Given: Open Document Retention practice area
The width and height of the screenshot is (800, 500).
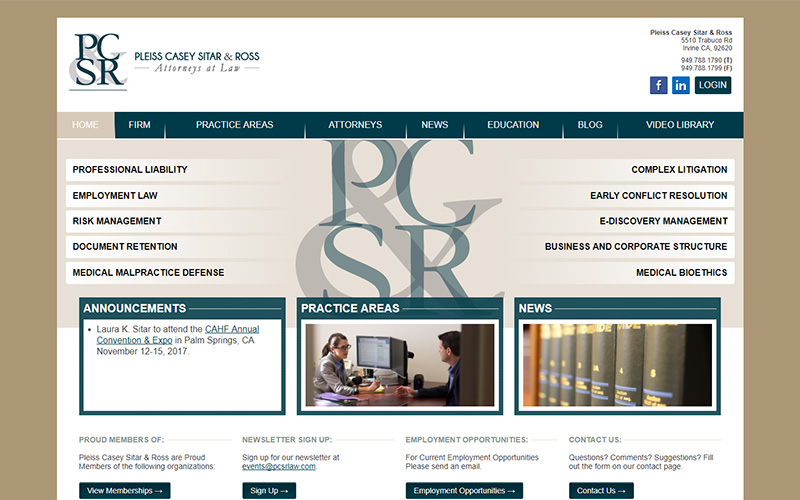Looking at the screenshot, I should pyautogui.click(x=125, y=247).
